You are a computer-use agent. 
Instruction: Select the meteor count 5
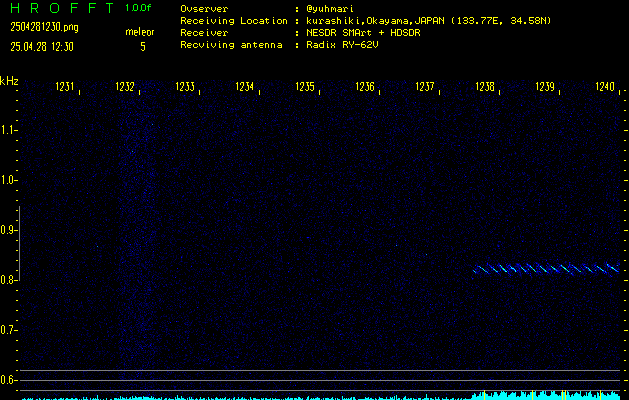tap(143, 47)
